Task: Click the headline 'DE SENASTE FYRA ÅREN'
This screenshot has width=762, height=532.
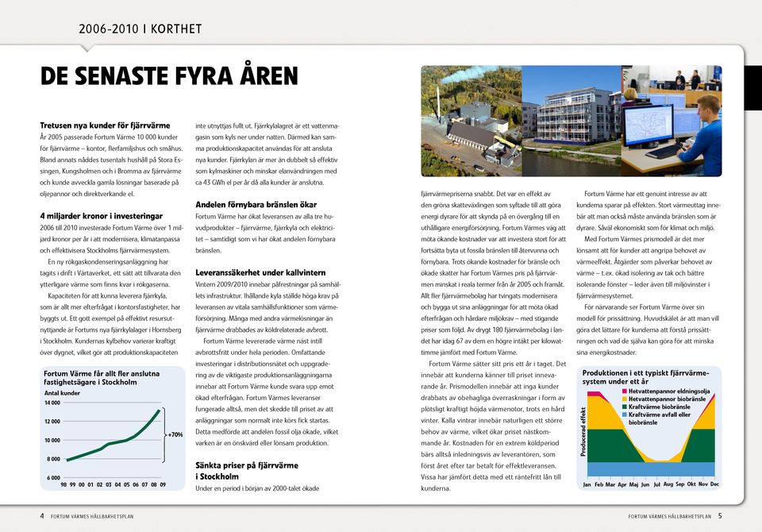Action: [168, 76]
